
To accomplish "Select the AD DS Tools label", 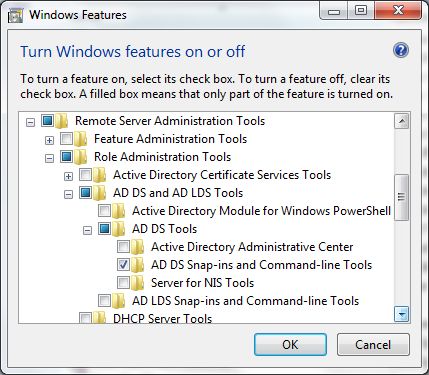I will click(164, 229).
